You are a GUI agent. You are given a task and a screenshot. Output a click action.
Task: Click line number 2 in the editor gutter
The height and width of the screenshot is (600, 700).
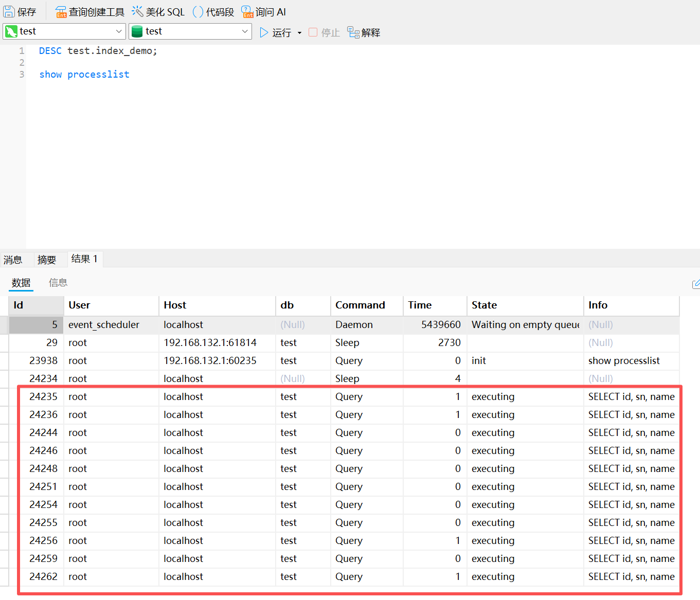22,63
